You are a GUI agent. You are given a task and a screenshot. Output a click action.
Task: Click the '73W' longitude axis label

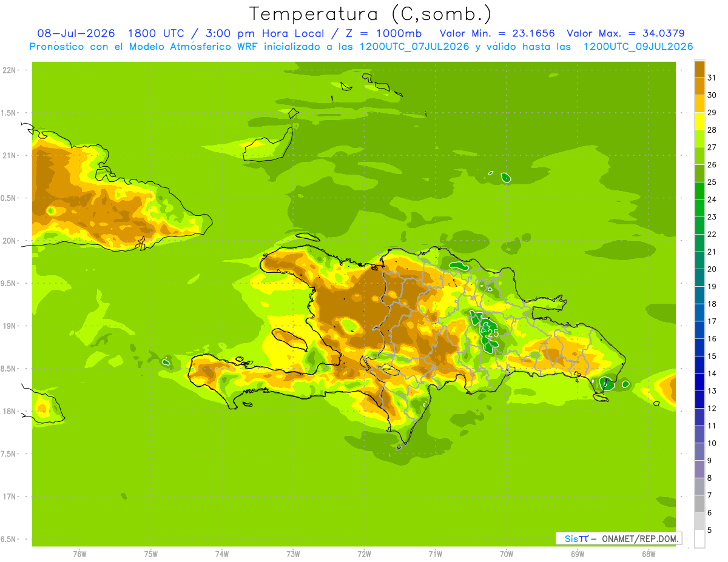point(293,554)
